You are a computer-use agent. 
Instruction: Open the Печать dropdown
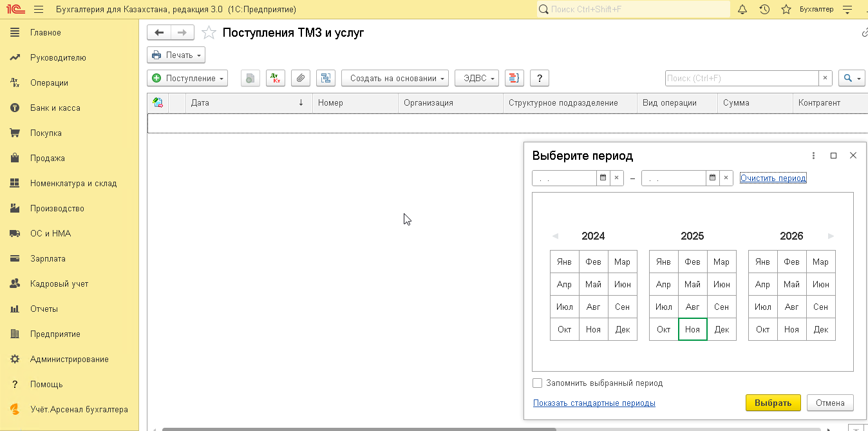176,55
